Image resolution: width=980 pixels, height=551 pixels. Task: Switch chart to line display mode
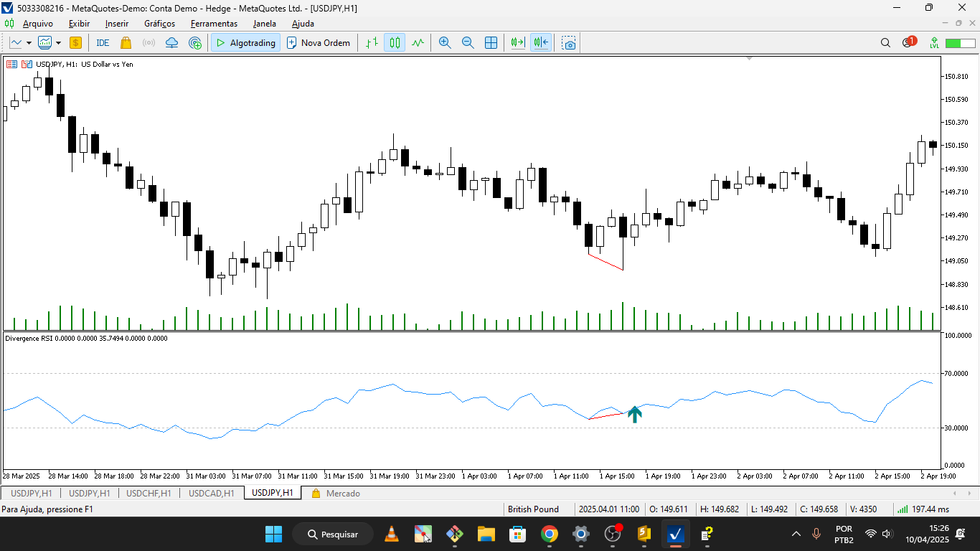(x=417, y=42)
